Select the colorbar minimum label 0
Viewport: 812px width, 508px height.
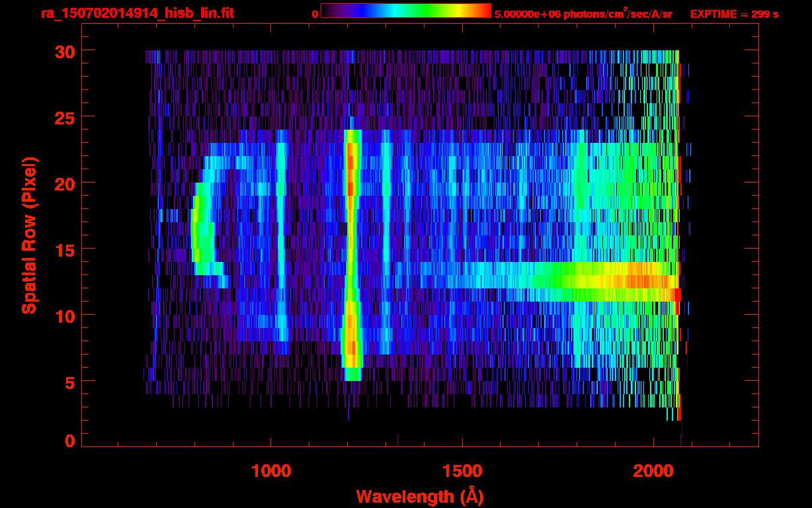coord(315,14)
